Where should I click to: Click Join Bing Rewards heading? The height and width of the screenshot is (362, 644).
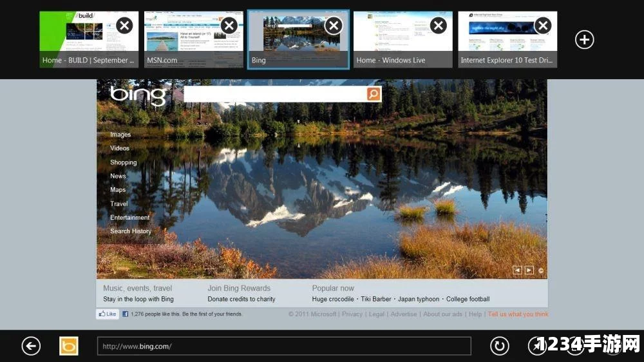pos(239,288)
